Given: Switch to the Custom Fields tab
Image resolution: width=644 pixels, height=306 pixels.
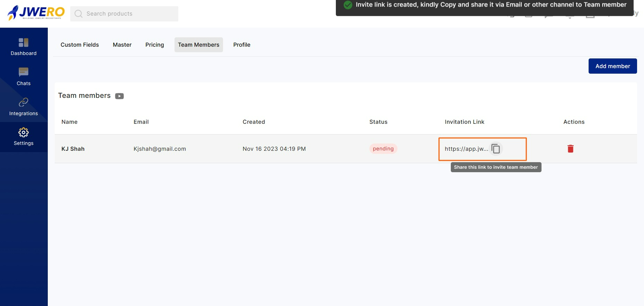Looking at the screenshot, I should [x=80, y=45].
